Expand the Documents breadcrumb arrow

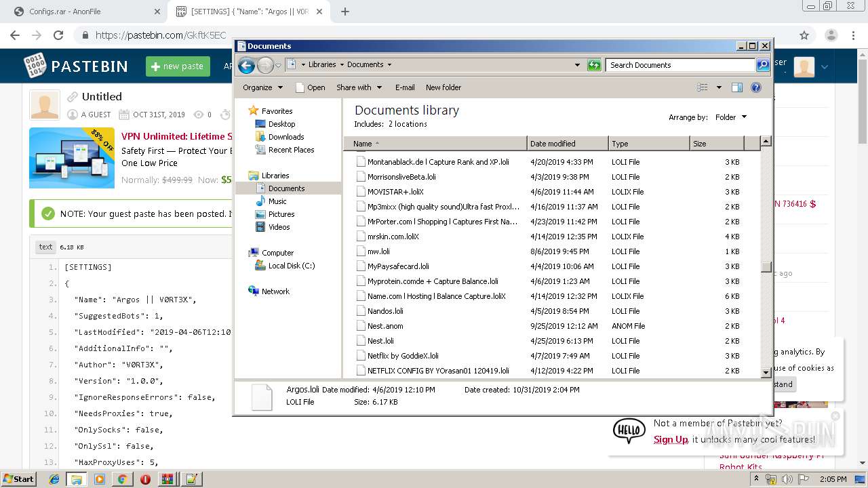(x=389, y=65)
